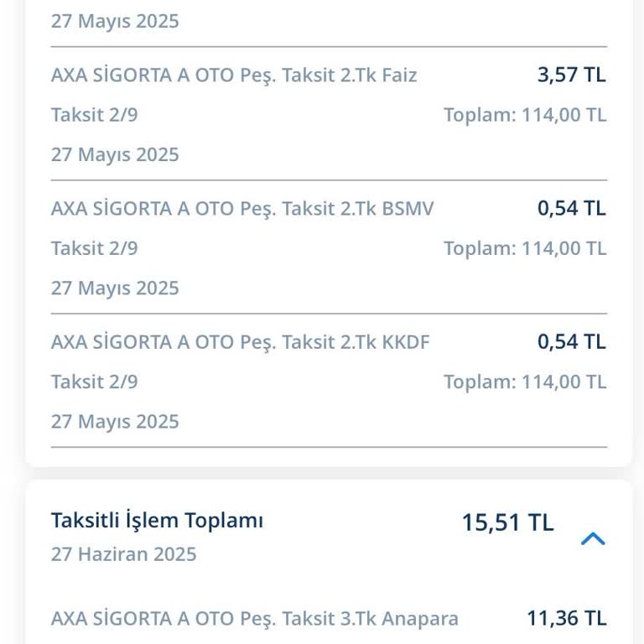The height and width of the screenshot is (644, 644).
Task: Open the Taksit 2.Tk BSMV transaction
Action: coord(242,209)
